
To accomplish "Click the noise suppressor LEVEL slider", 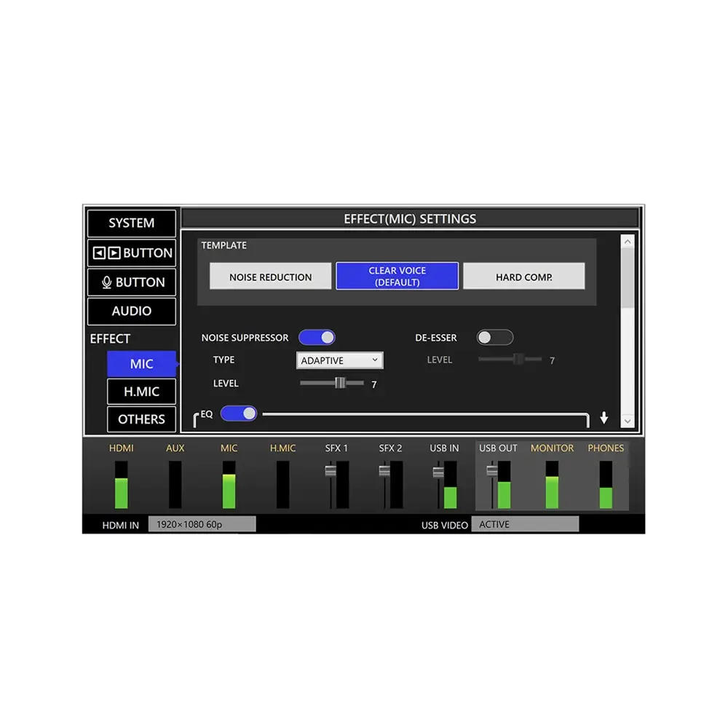I will coord(339,383).
